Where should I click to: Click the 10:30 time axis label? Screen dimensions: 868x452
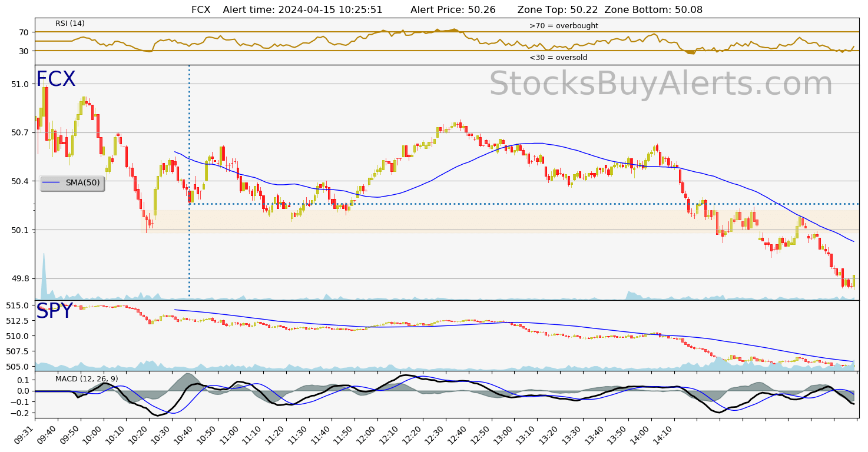161,434
